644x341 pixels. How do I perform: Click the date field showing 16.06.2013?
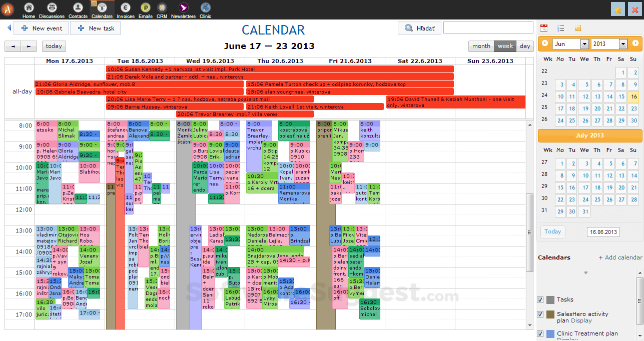click(x=603, y=232)
